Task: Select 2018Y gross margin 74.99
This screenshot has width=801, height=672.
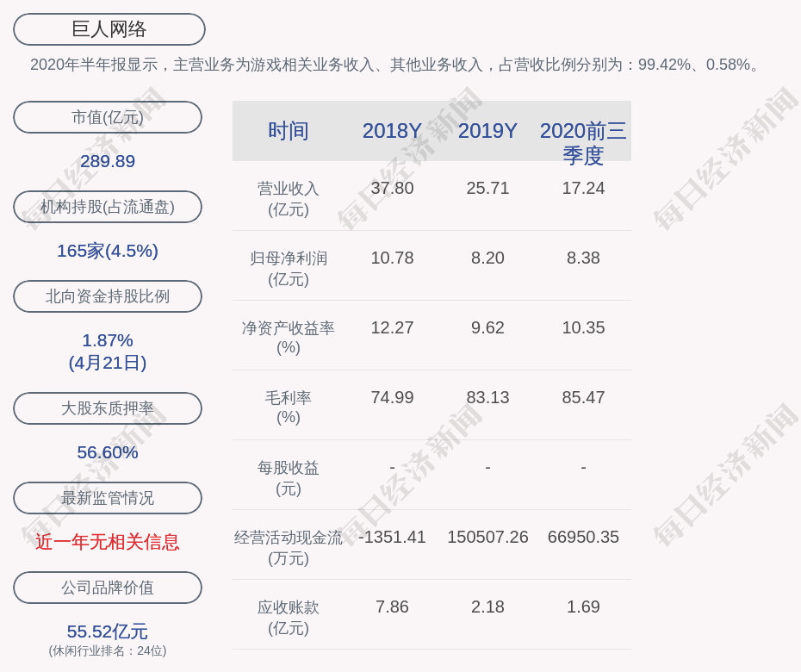Action: [392, 397]
